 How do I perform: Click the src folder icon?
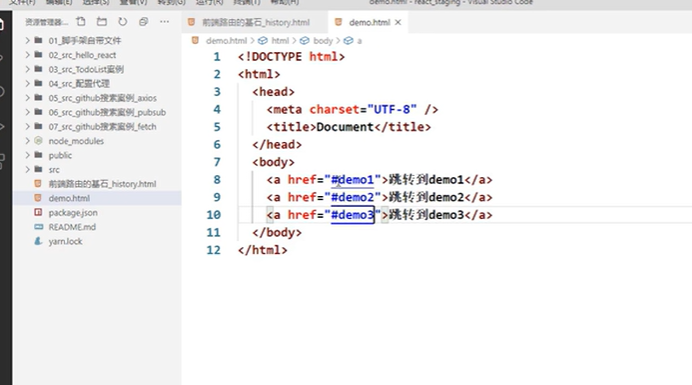tap(38, 170)
